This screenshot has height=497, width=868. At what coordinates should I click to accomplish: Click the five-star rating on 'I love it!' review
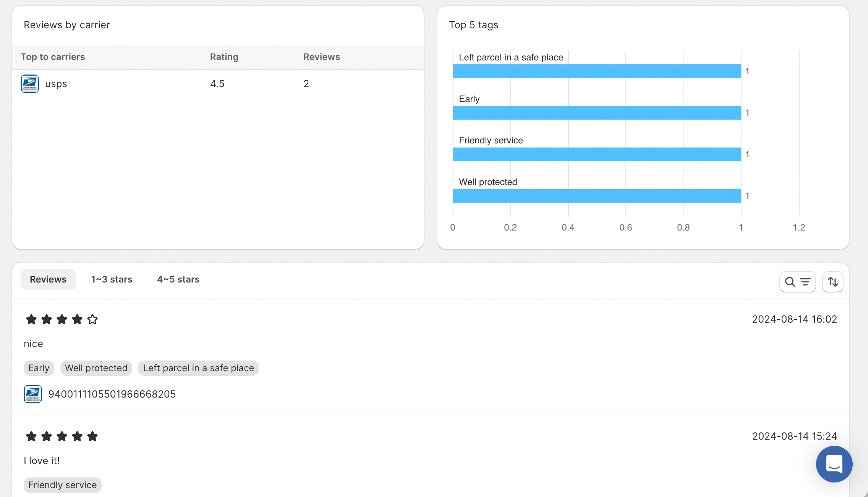pos(62,436)
